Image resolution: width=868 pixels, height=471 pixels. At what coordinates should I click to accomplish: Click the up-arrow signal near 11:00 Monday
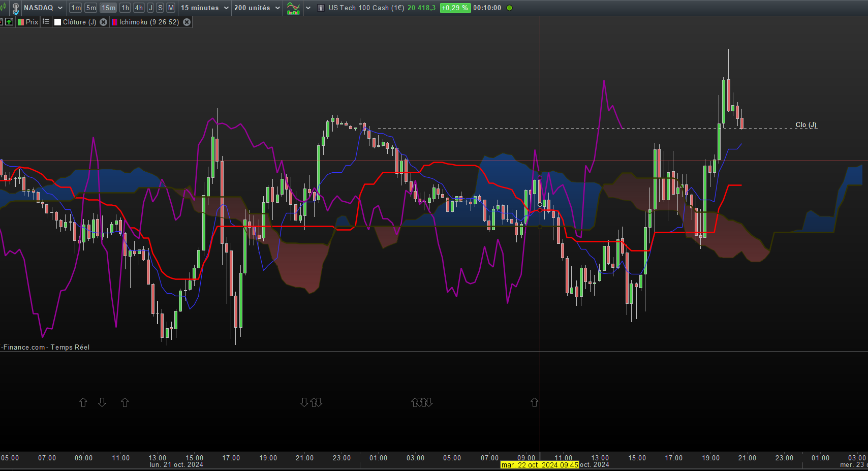coord(125,402)
